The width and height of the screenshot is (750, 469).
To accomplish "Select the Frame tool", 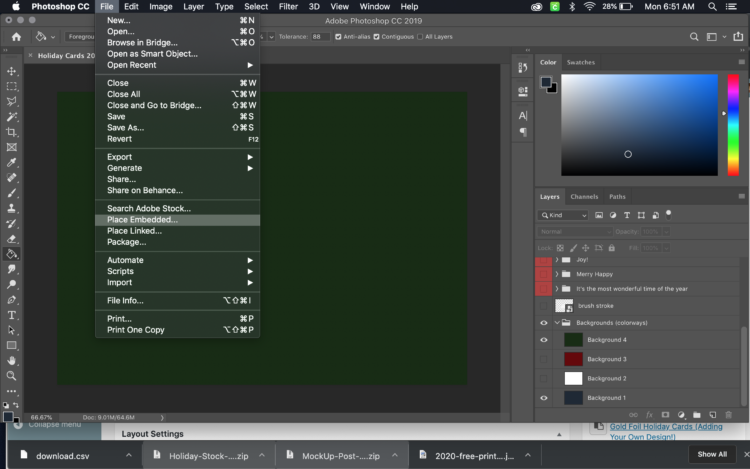I will click(x=11, y=147).
